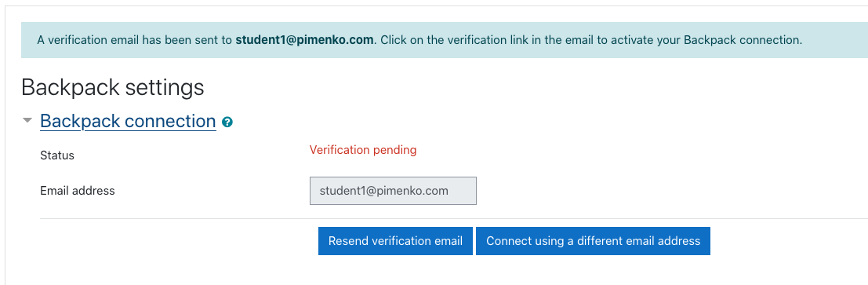
Task: Toggle the gray disclosure arrow before Backpack connection
Action: coord(27,120)
